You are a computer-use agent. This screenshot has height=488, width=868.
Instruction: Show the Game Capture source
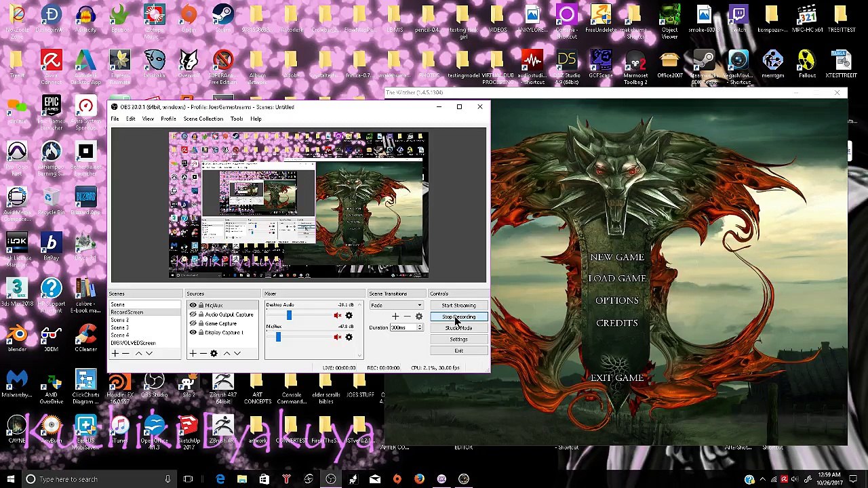tap(193, 323)
